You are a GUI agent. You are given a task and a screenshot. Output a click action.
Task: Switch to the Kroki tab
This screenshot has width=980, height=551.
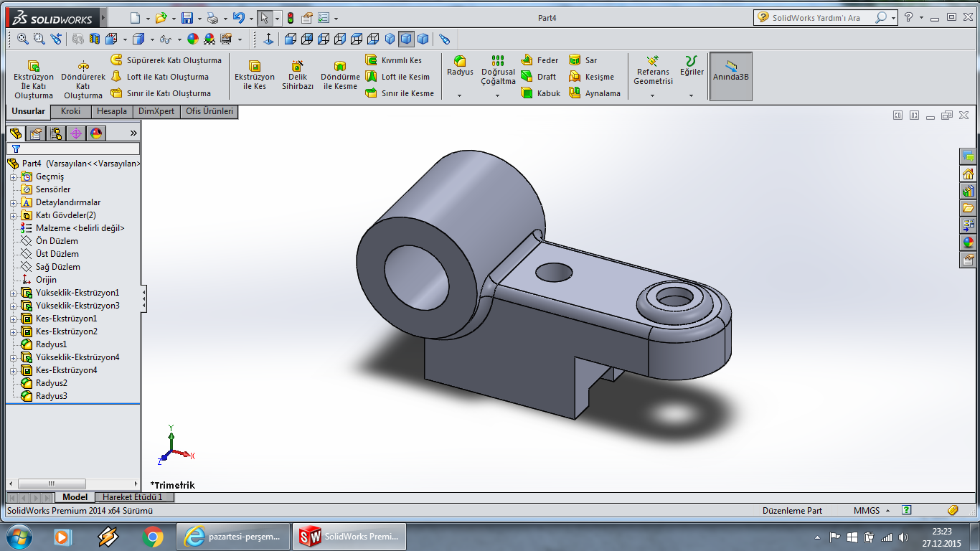pyautogui.click(x=71, y=111)
